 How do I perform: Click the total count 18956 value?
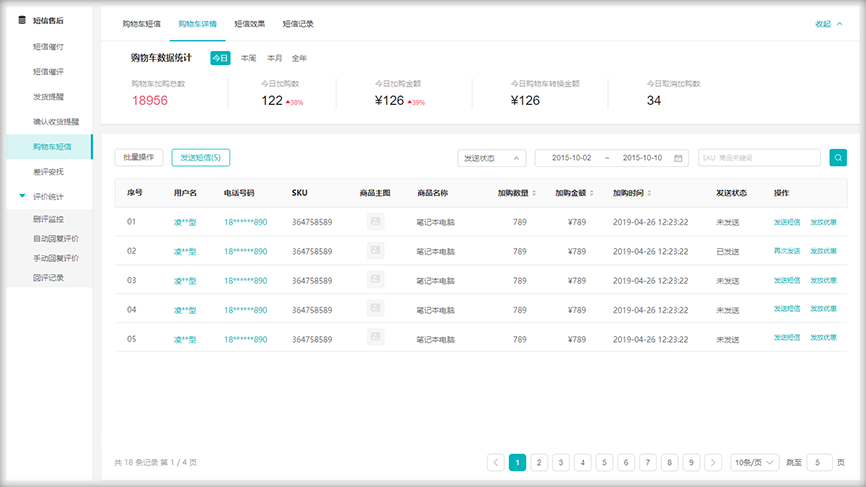pos(150,100)
